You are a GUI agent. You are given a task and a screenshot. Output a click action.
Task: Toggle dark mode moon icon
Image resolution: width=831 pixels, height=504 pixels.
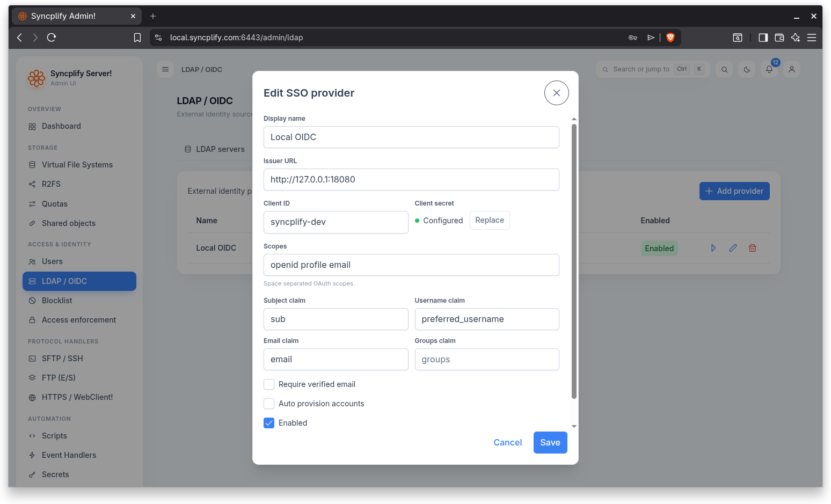(x=747, y=69)
